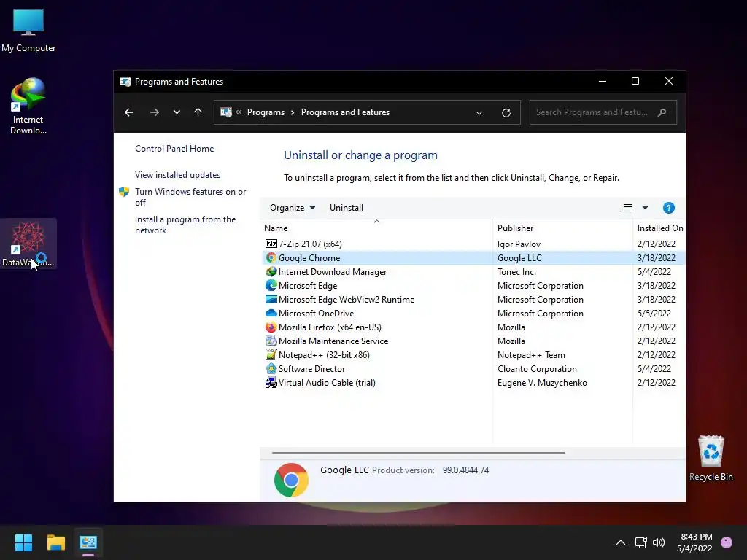
Task: Open File Explorer from the taskbar
Action: 55,542
